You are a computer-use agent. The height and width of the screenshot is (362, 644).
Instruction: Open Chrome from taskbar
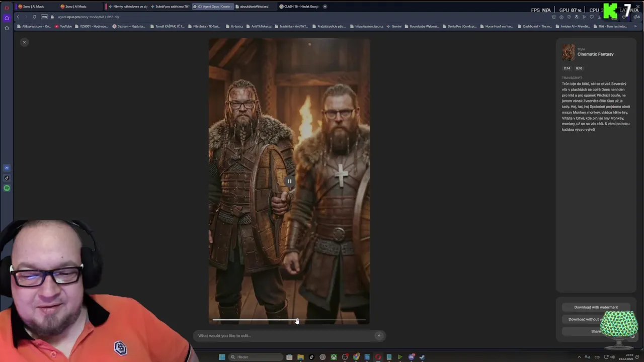click(356, 357)
